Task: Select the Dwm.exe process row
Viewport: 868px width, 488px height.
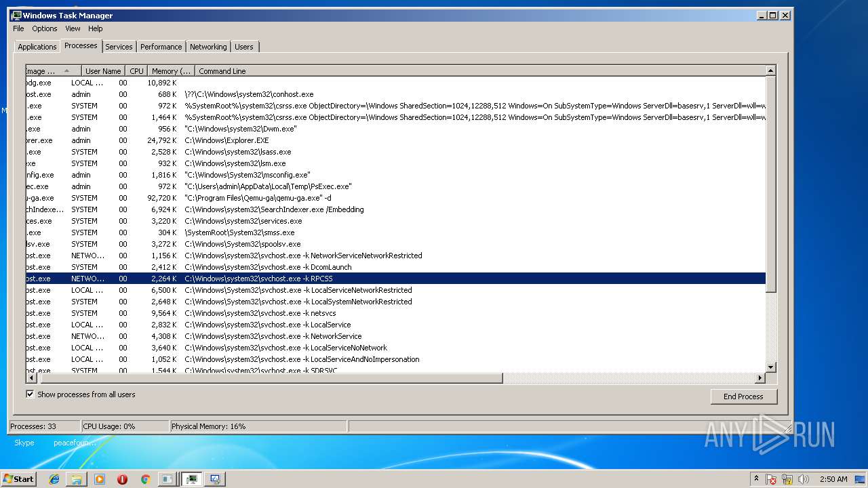Action: tap(395, 129)
